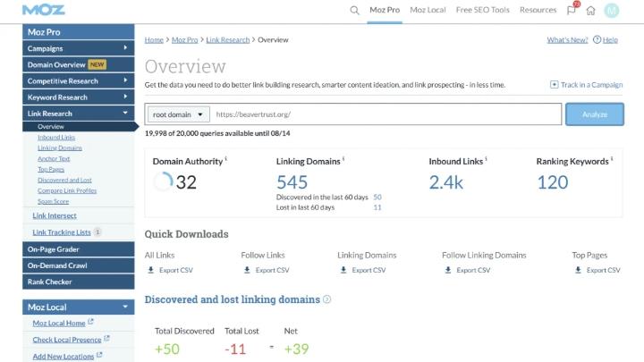Open the What's New? link

567,40
